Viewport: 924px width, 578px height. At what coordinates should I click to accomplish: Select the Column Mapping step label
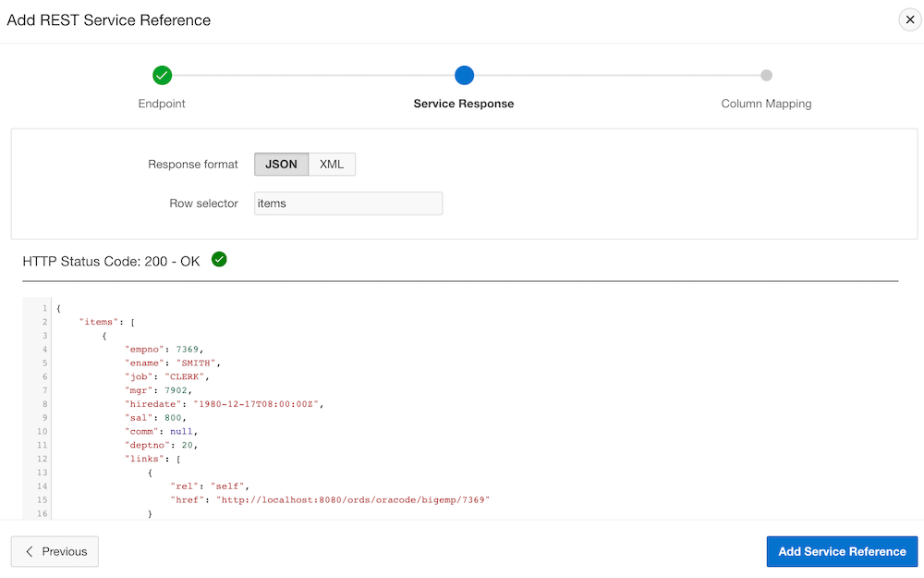[x=766, y=104]
